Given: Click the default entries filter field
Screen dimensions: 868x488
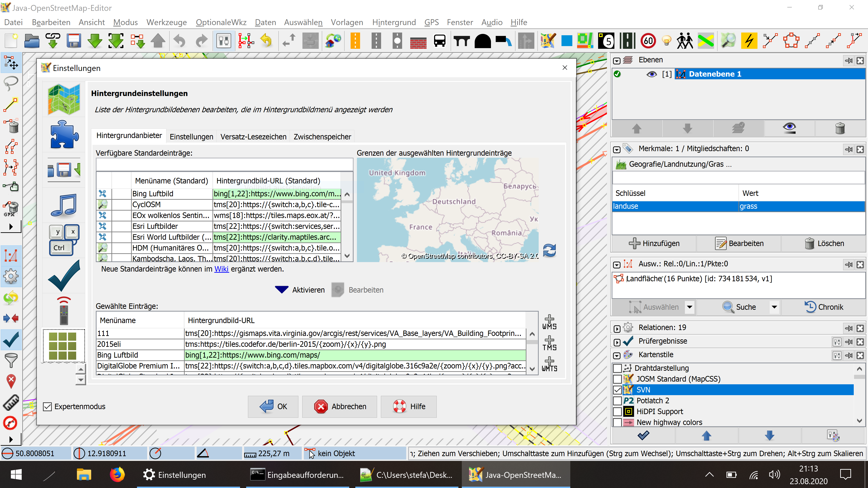Looking at the screenshot, I should point(224,165).
